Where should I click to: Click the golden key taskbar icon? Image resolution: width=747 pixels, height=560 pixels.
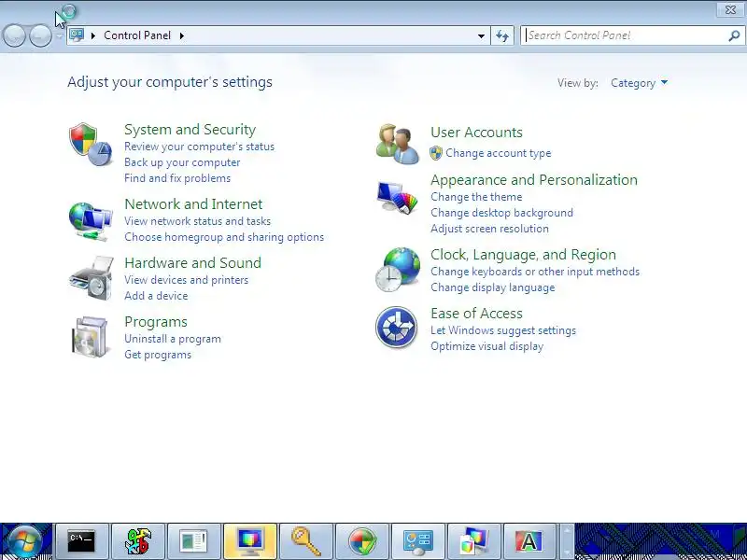(x=306, y=541)
